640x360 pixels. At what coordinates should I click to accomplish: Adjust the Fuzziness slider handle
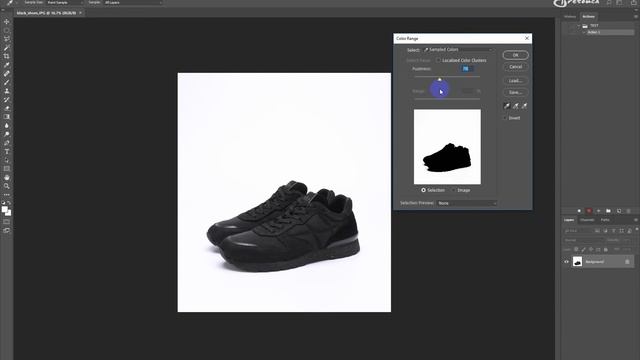click(440, 79)
